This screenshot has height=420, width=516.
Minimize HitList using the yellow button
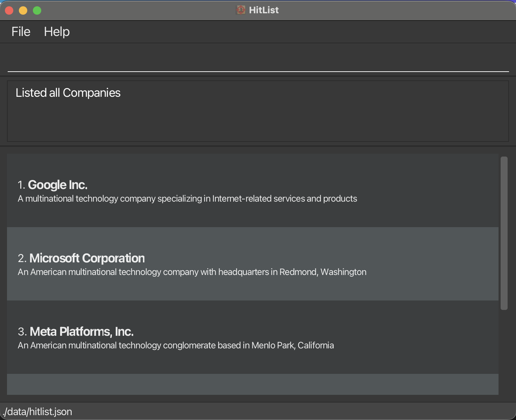(23, 10)
